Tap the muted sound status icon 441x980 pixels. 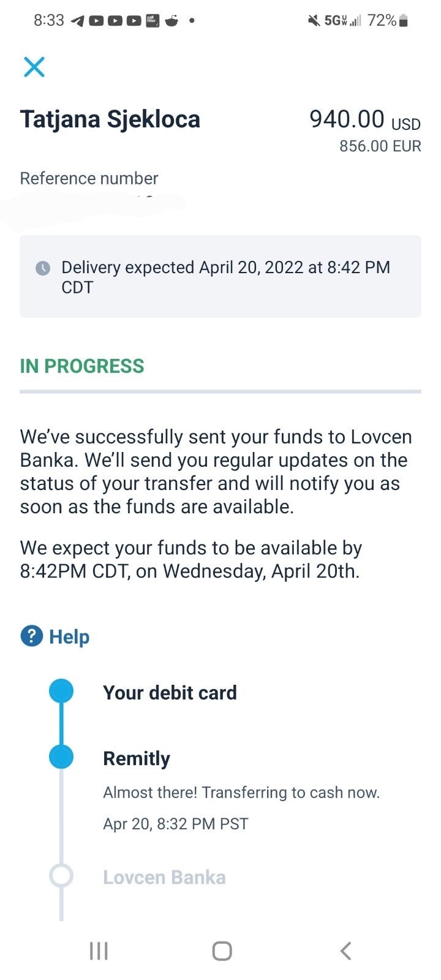314,21
